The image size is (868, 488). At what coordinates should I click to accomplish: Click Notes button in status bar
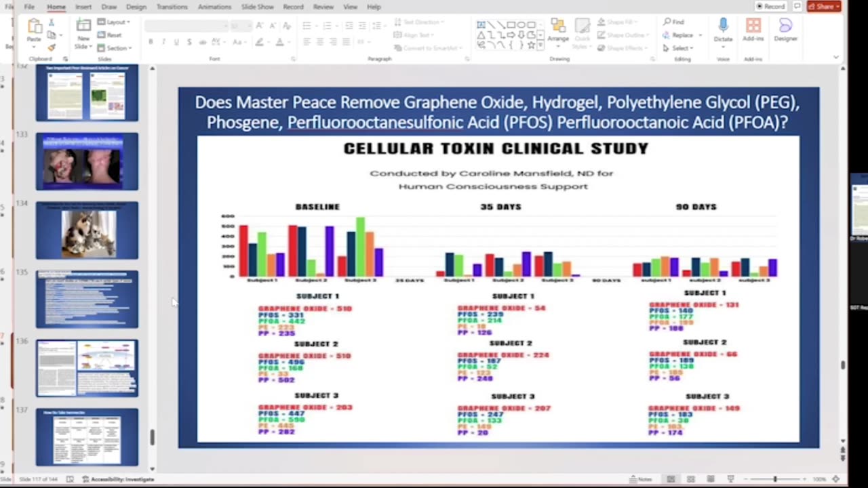(x=641, y=479)
